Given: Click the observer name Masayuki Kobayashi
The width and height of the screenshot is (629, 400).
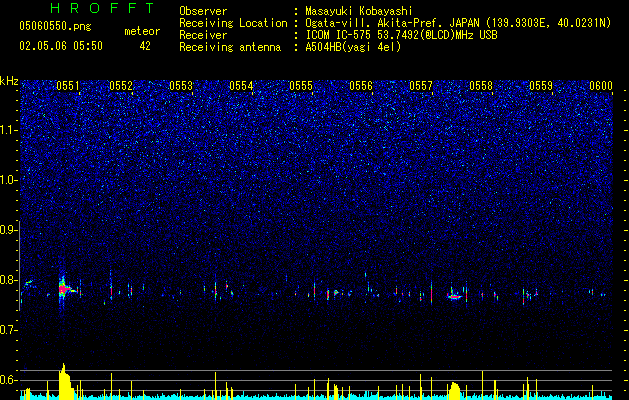Looking at the screenshot, I should pyautogui.click(x=359, y=11).
